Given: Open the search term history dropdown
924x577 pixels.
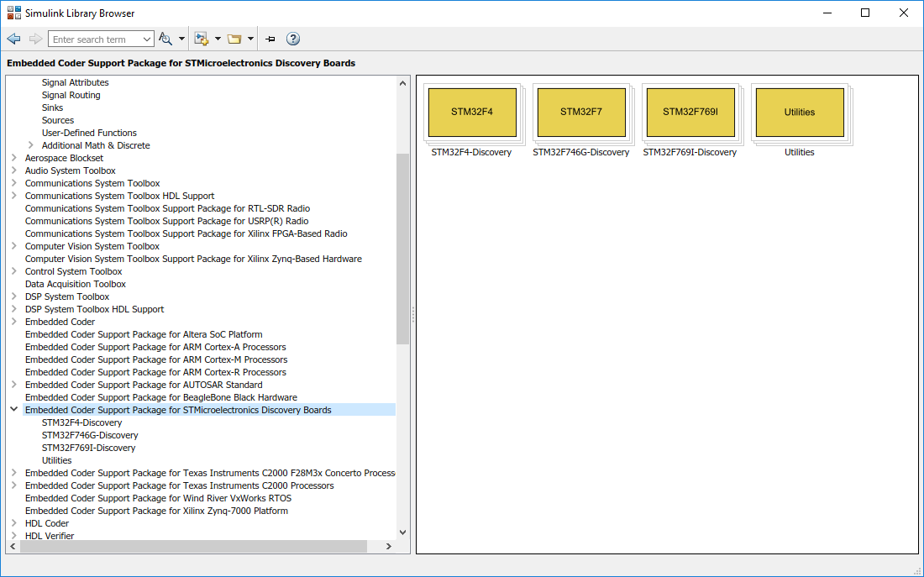Looking at the screenshot, I should tap(147, 39).
